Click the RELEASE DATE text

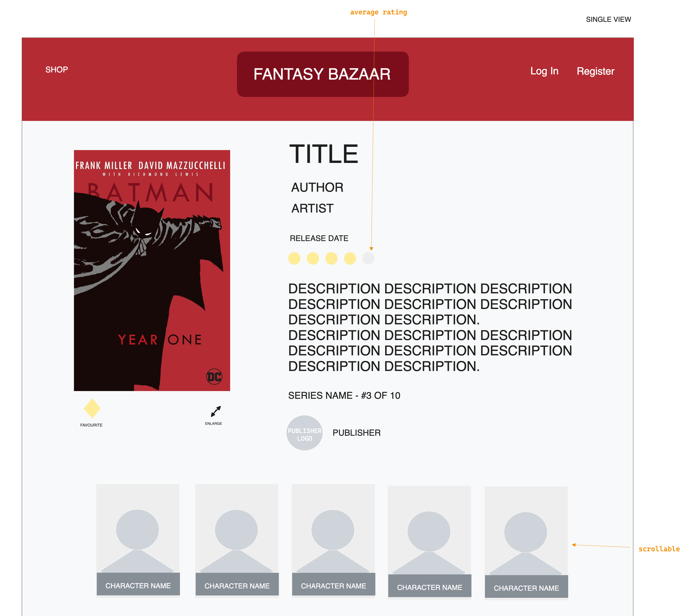(x=319, y=238)
